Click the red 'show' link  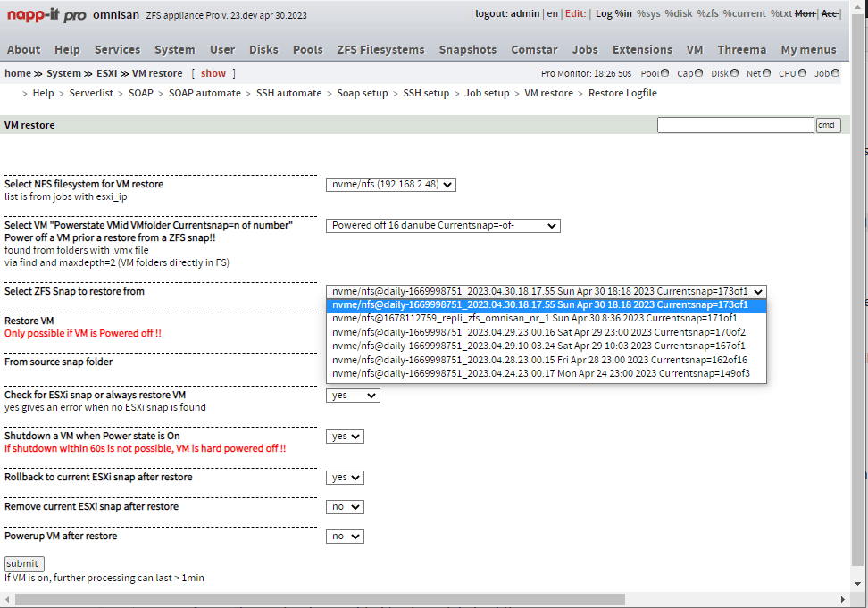pos(213,73)
